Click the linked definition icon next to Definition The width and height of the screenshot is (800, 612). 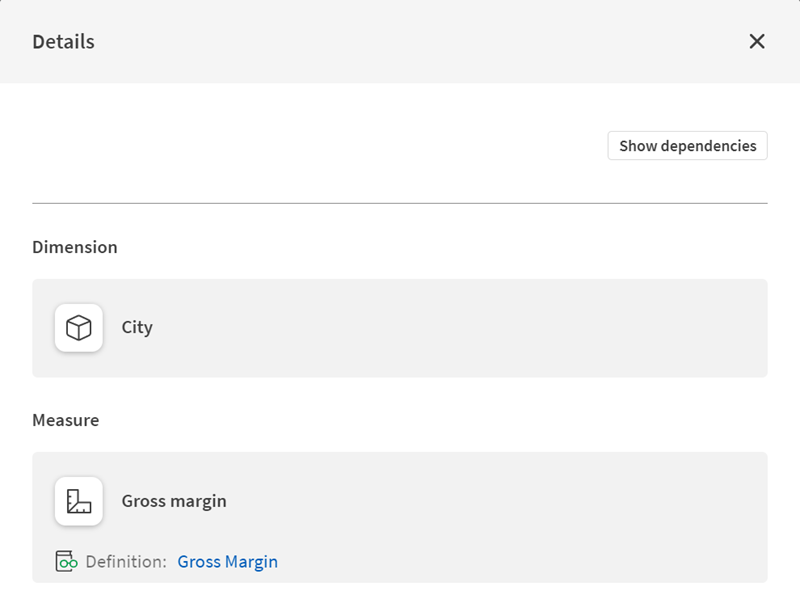point(66,561)
